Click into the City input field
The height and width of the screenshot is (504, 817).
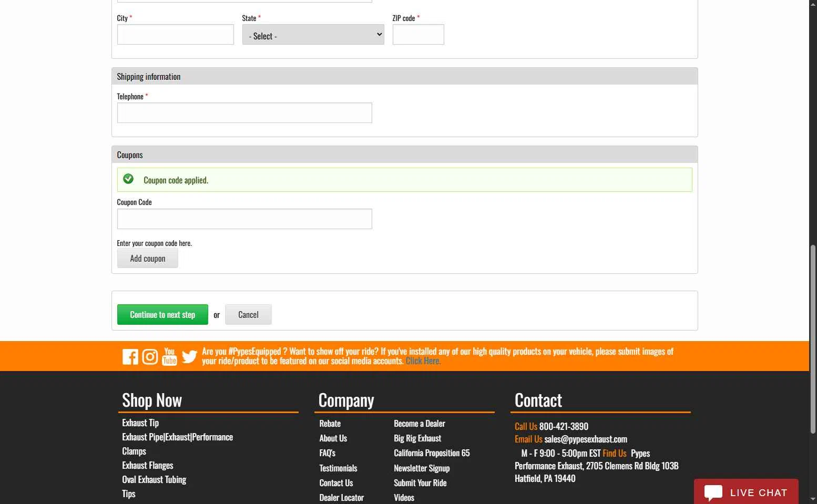[x=176, y=35]
